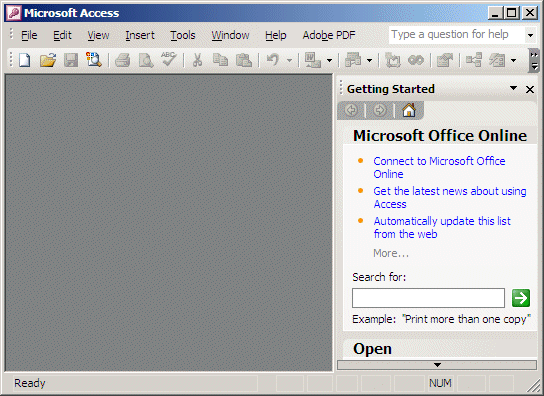The height and width of the screenshot is (396, 544).
Task: Maximize the Microsoft Access window
Action: [x=511, y=13]
